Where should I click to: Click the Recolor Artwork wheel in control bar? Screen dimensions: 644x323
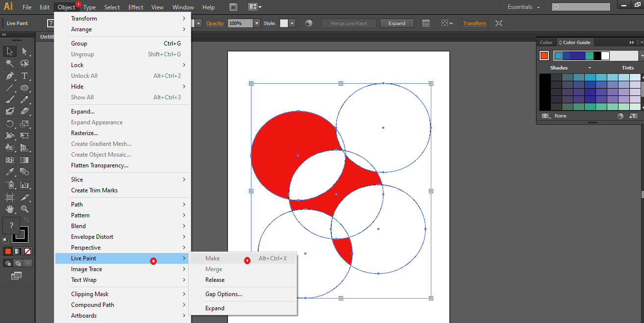(309, 23)
